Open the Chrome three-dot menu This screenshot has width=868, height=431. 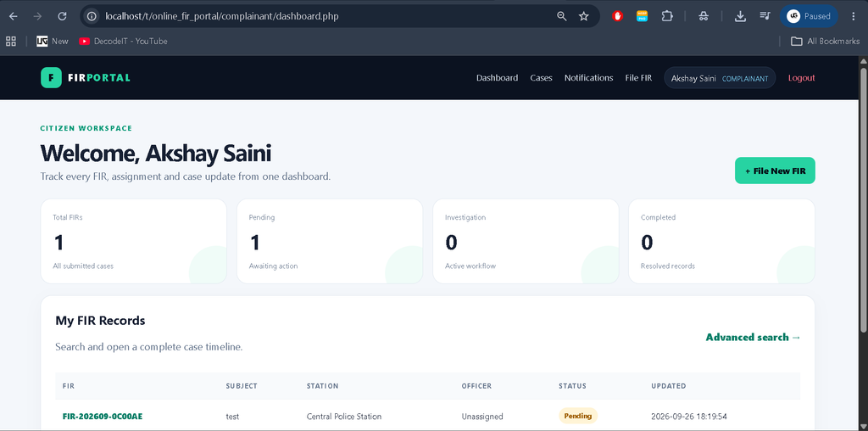tap(853, 16)
